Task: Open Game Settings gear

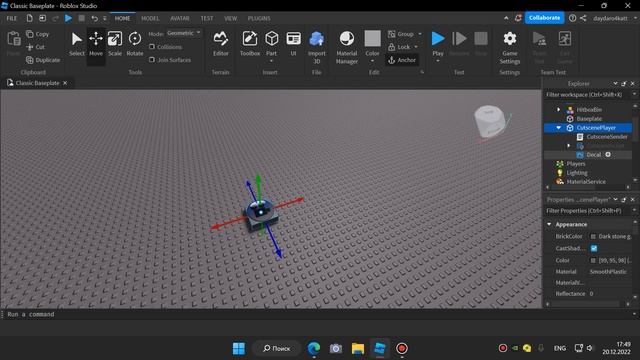Action: 509,39
